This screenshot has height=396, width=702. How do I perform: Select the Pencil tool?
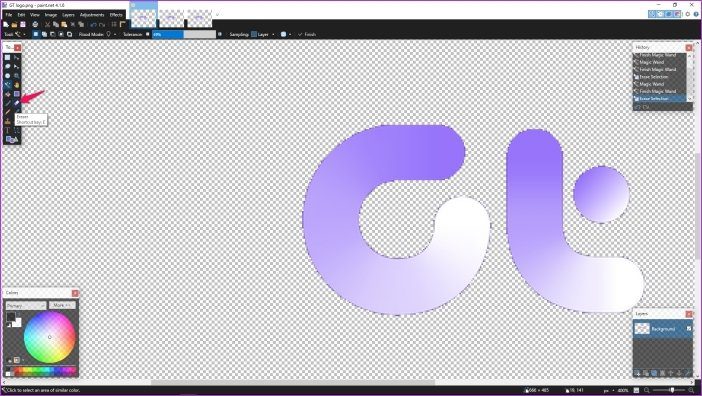pos(8,112)
